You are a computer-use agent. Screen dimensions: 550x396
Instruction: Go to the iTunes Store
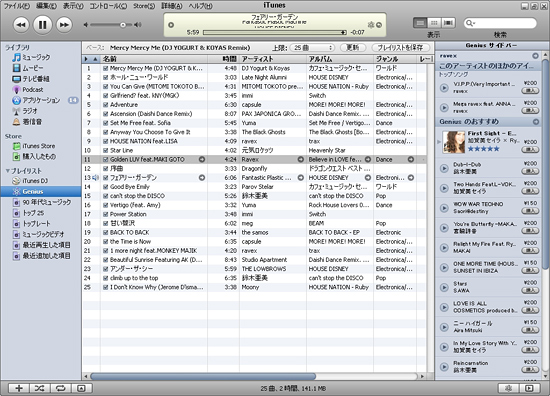point(34,146)
